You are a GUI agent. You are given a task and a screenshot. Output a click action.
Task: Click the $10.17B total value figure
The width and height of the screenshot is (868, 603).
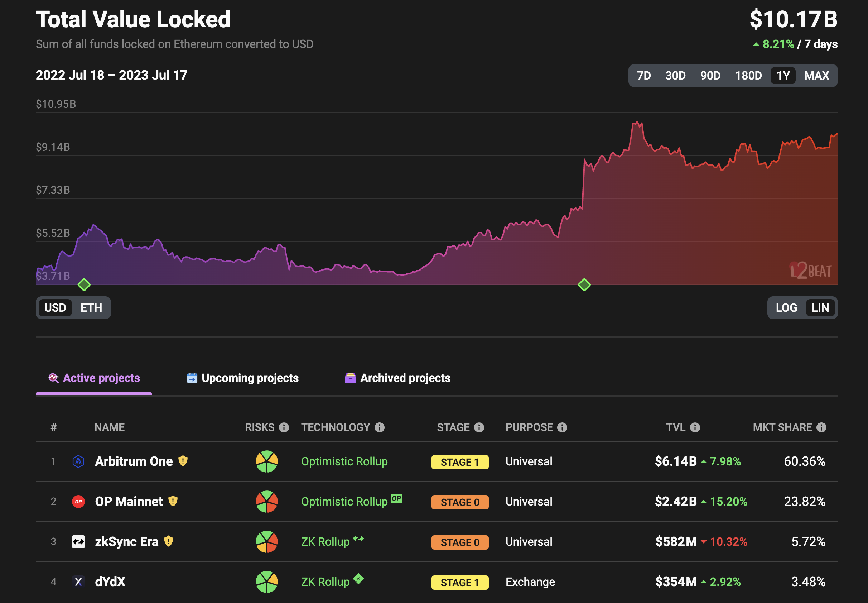click(794, 19)
